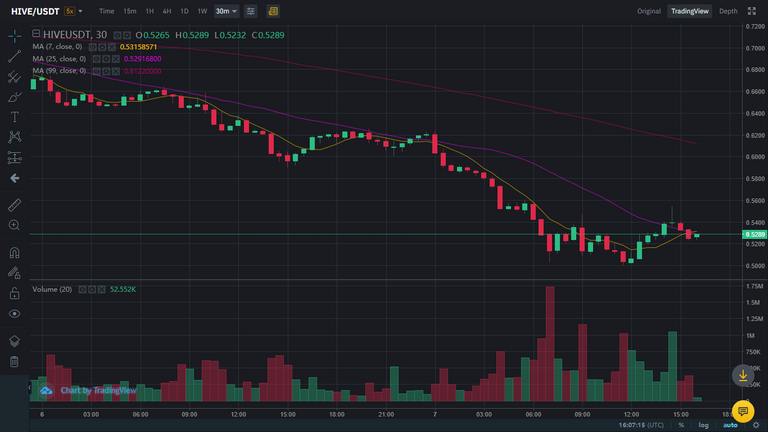
Task: Select the trend line drawing tool
Action: pyautogui.click(x=14, y=56)
